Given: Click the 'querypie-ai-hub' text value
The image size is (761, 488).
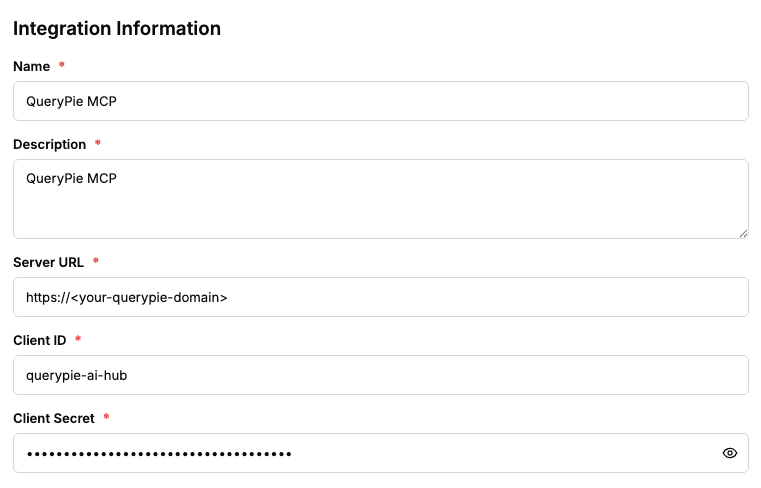Looking at the screenshot, I should coord(77,375).
